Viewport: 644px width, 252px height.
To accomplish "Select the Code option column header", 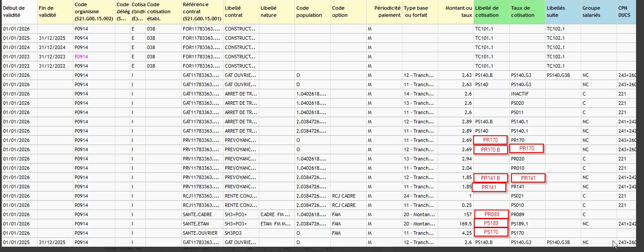I will click(348, 12).
